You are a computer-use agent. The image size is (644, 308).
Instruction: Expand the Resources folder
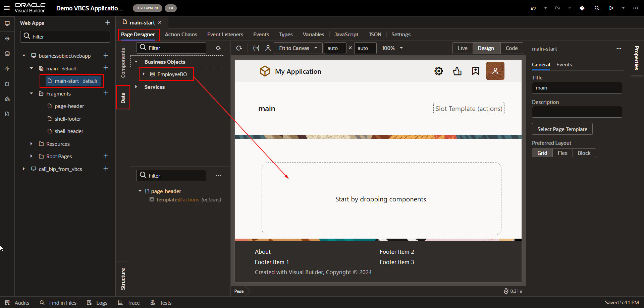click(31, 144)
